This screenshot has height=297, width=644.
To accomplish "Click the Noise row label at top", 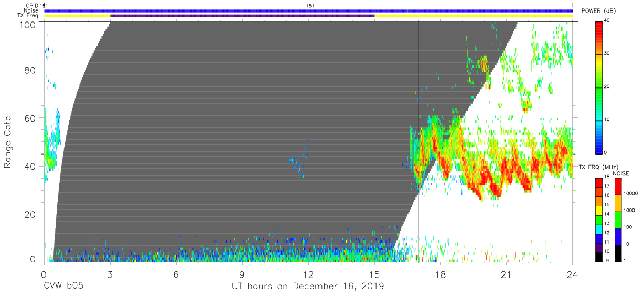I will 31,10.
